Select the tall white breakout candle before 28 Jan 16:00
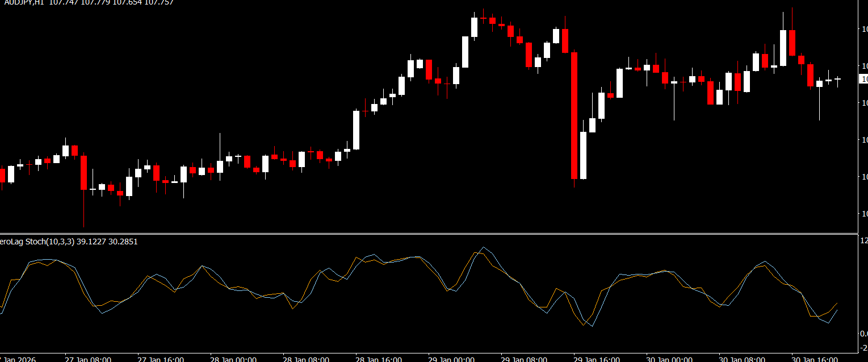The image size is (868, 362). [x=356, y=130]
